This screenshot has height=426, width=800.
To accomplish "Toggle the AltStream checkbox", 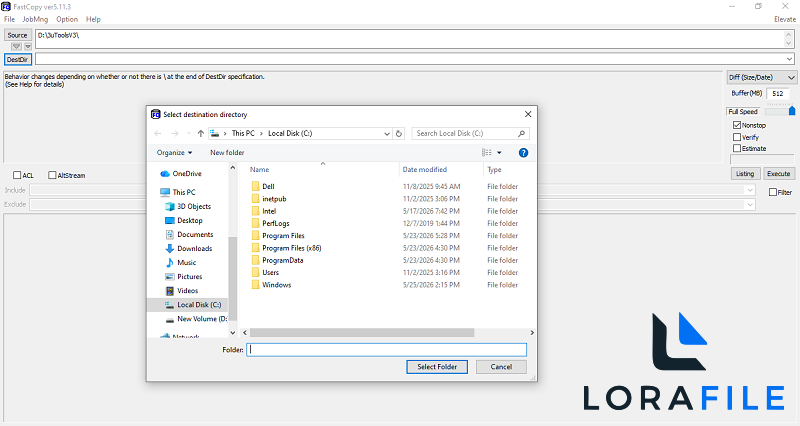I will point(52,175).
